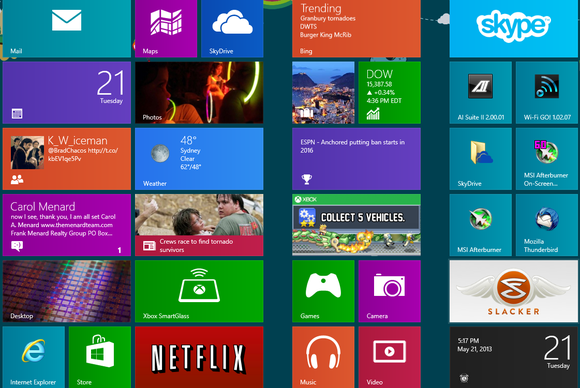Open the Windows Store tile
580x388 pixels.
click(x=100, y=357)
